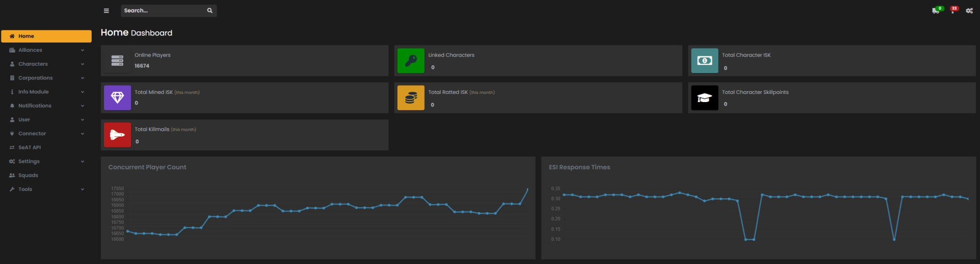This screenshot has height=264, width=980.
Task: Click the yellow Total Ratted ISK coins icon
Action: click(411, 98)
